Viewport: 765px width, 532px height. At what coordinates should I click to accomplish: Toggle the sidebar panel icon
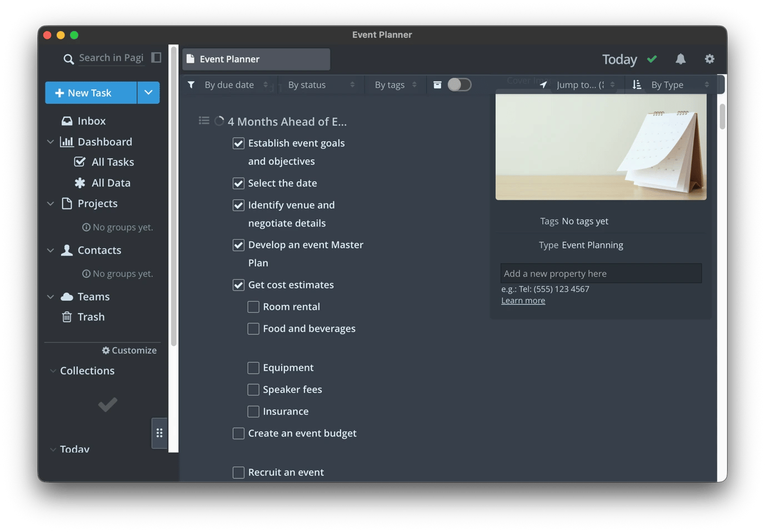click(156, 58)
